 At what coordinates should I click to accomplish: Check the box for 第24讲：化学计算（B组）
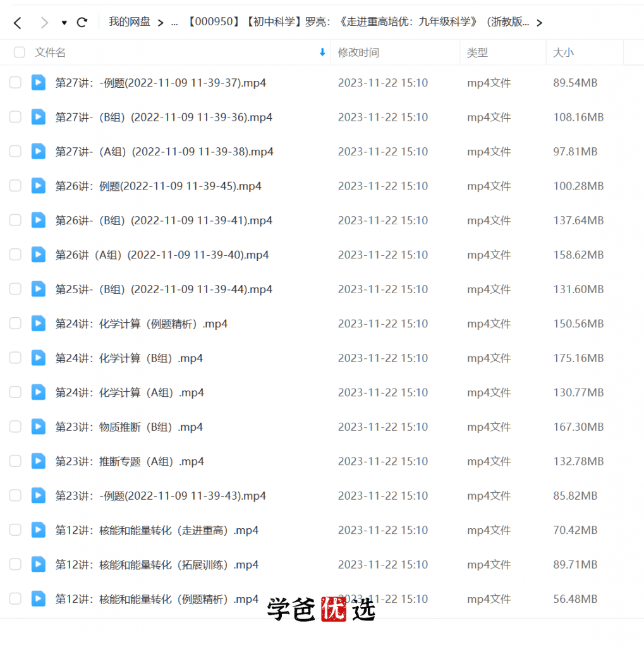[15, 358]
